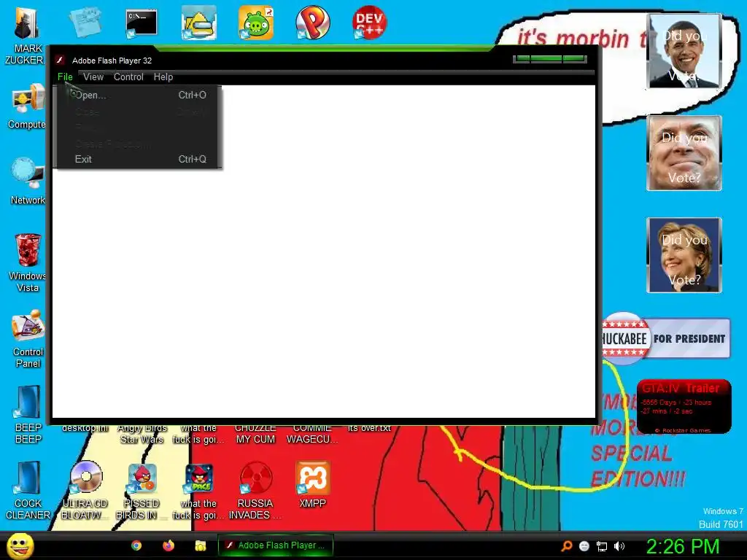Open the Control menu
Screen dimensions: 747x560
(x=128, y=77)
